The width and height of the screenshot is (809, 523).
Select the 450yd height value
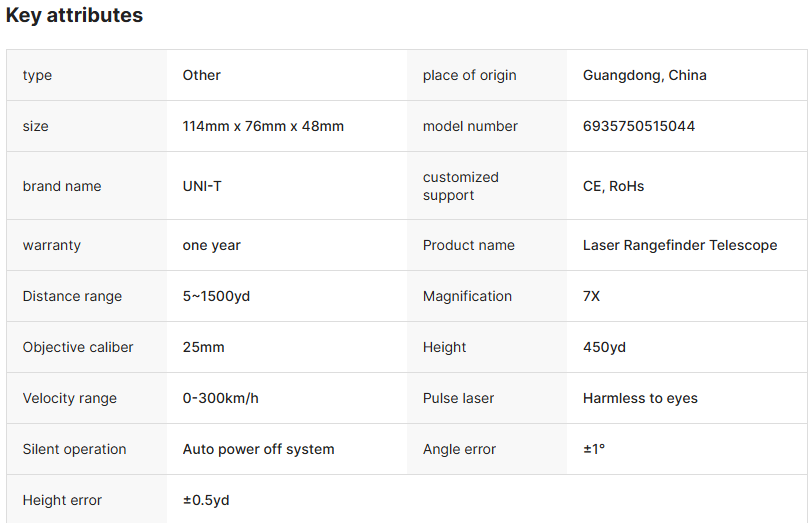[x=604, y=347]
